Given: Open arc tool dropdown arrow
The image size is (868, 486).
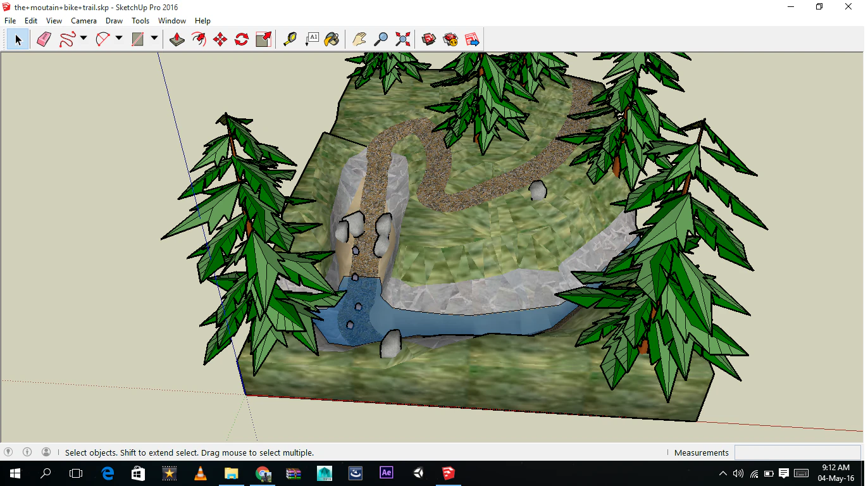Looking at the screenshot, I should (x=119, y=39).
